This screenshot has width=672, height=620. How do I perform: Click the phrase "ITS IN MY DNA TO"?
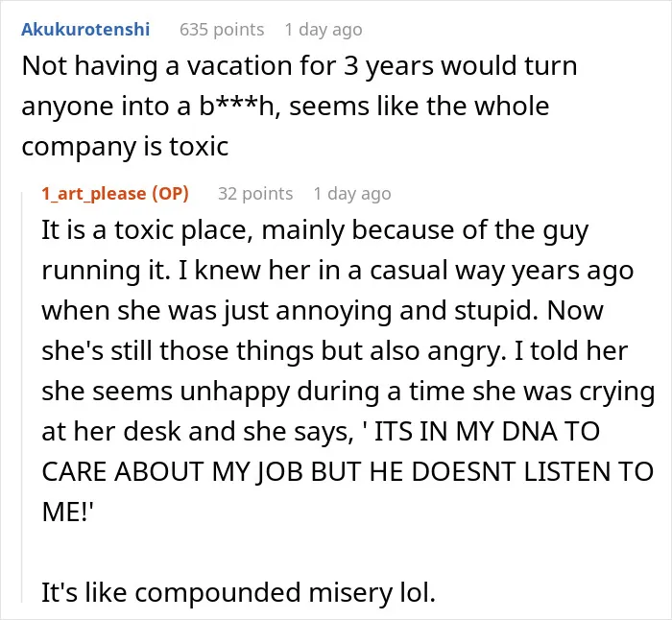click(488, 432)
